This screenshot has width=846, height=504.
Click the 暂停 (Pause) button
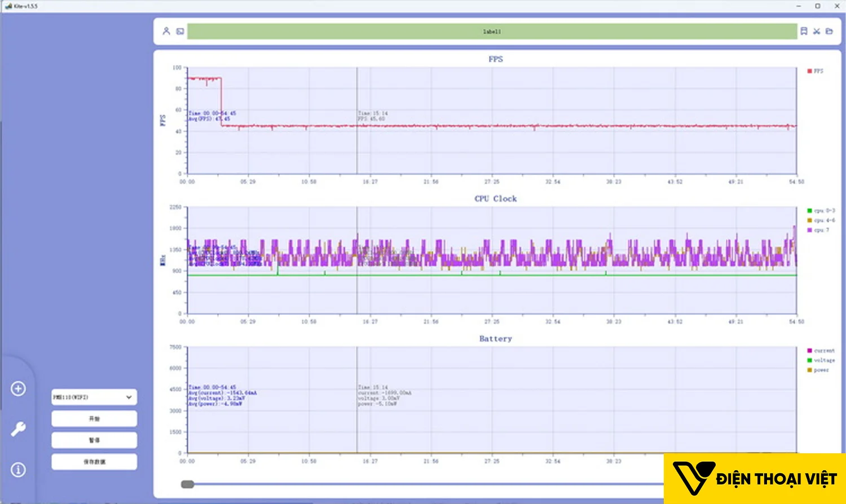[94, 440]
